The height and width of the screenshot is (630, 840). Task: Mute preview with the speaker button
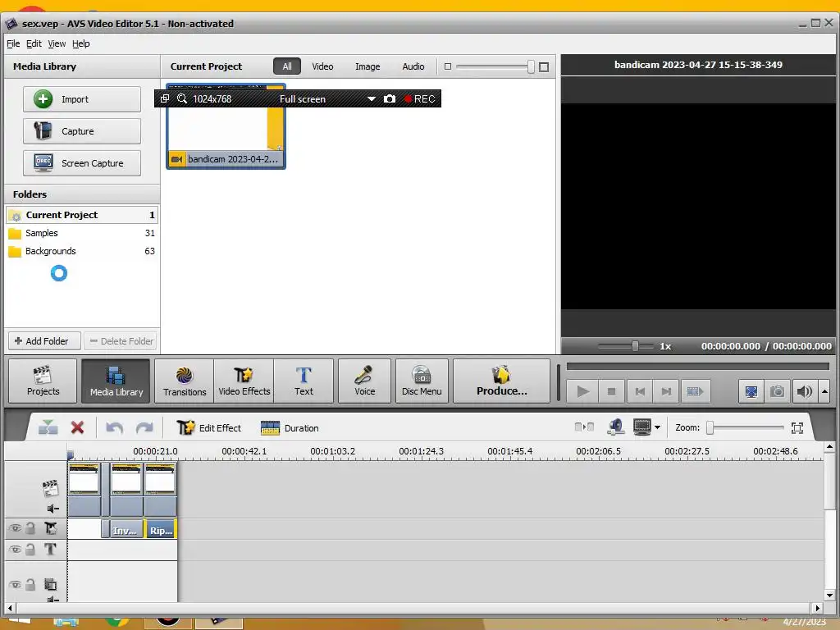tap(804, 391)
